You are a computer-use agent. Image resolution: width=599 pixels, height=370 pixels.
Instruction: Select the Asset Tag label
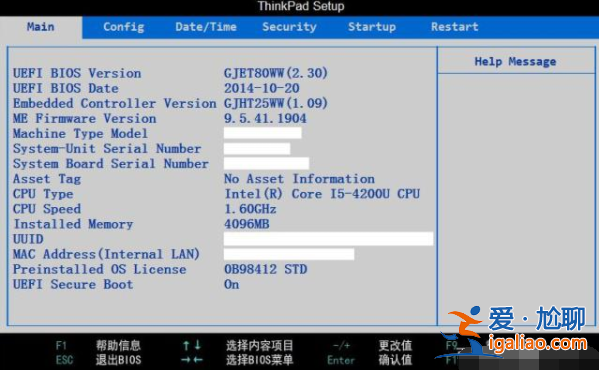(47, 179)
